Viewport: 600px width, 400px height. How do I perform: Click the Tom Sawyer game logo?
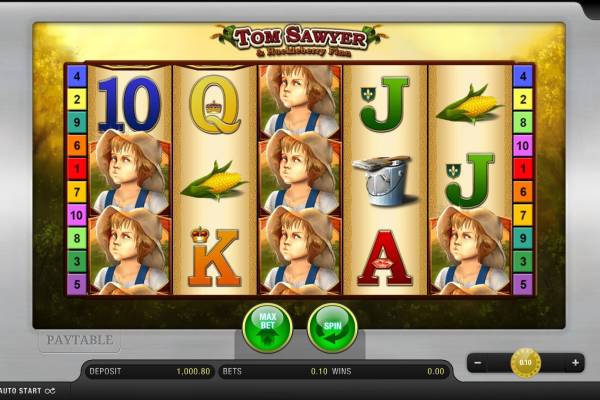point(300,40)
